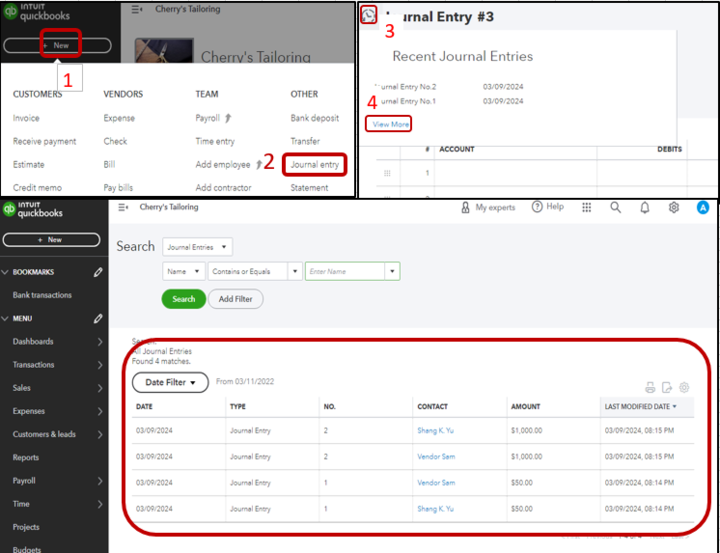The image size is (720, 553).
Task: Open the transaction type dropdown showing Journal Entries
Action: (x=197, y=247)
